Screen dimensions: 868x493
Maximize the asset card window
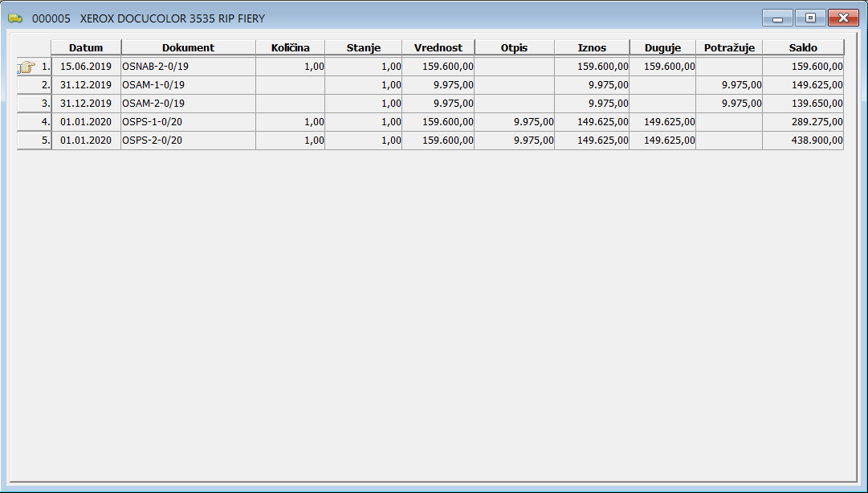click(x=810, y=18)
